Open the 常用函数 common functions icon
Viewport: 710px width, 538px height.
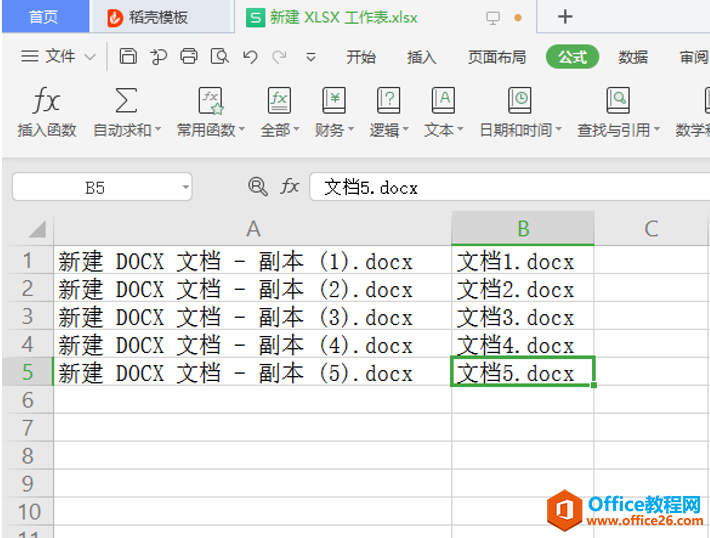pyautogui.click(x=211, y=100)
